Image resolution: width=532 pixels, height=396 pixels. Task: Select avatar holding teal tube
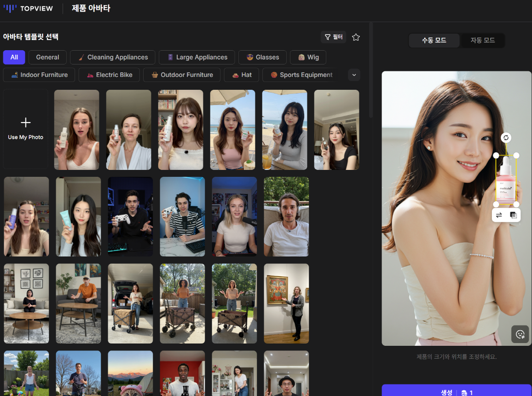point(78,216)
